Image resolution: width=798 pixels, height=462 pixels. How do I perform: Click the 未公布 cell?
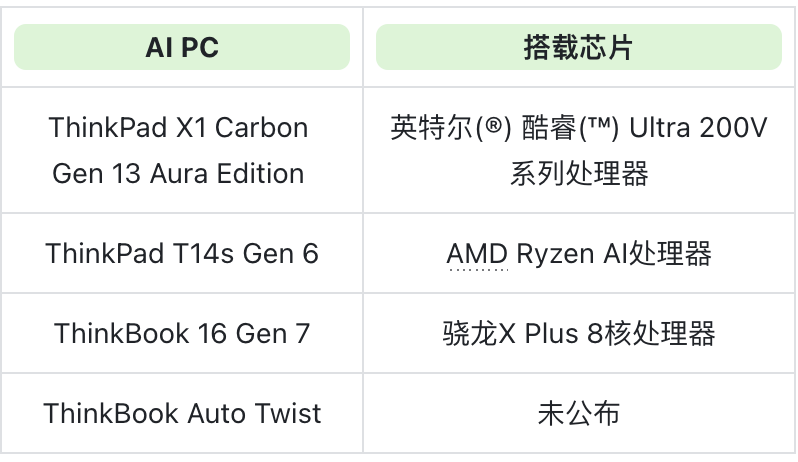[x=579, y=413]
